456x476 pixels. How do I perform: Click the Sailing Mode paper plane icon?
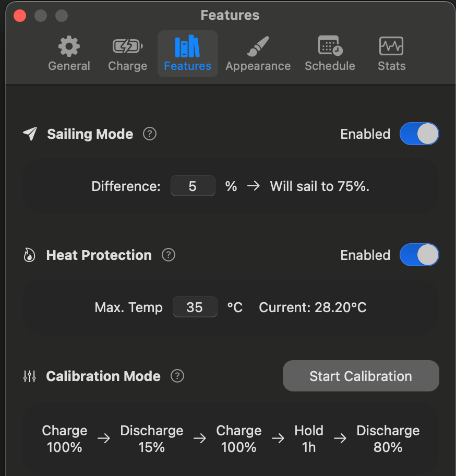[30, 134]
